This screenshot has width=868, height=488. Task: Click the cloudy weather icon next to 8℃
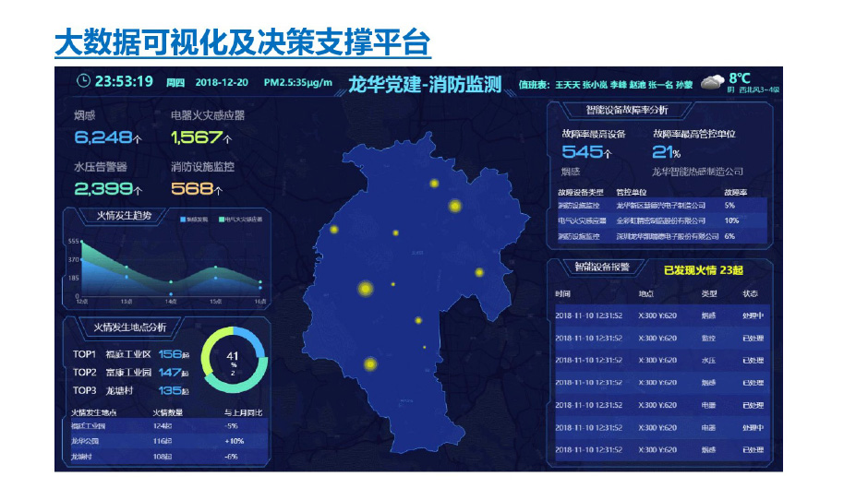(x=710, y=83)
